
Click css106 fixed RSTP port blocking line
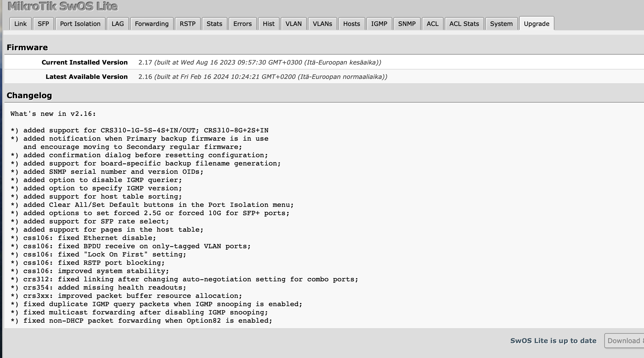(88, 263)
